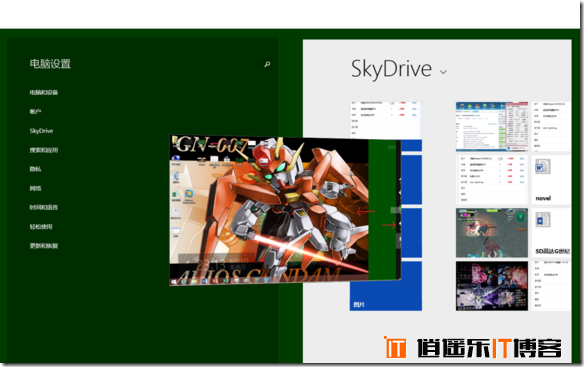This screenshot has height=367, width=584.
Task: Open the table screenshot above the blue folders
Action: [385, 121]
